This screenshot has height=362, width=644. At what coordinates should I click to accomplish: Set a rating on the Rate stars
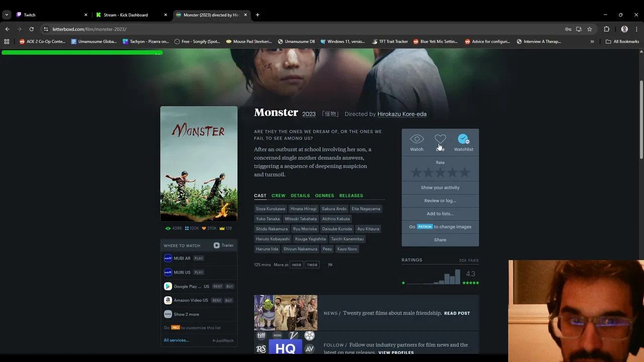(440, 172)
